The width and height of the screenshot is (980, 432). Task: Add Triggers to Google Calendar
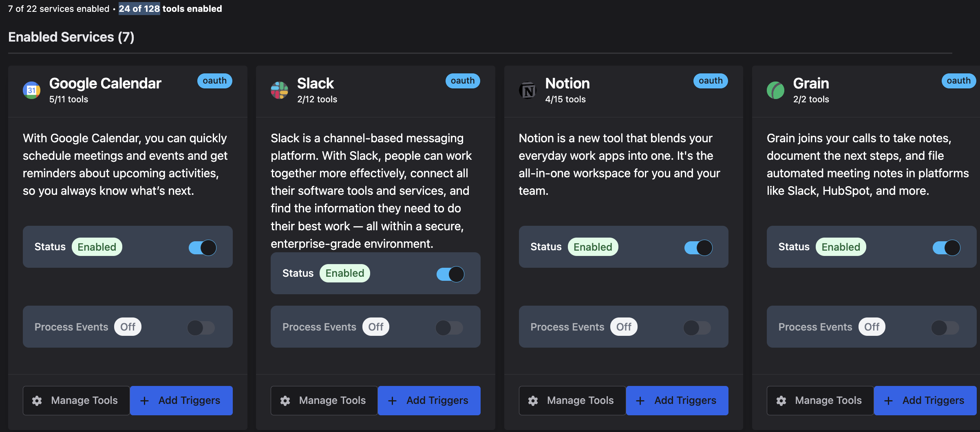[x=181, y=401]
